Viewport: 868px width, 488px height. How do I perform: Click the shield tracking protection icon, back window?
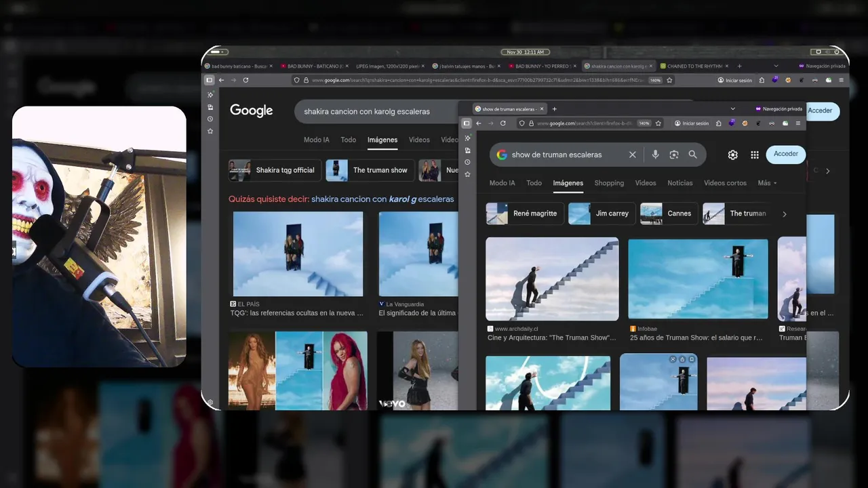[297, 80]
